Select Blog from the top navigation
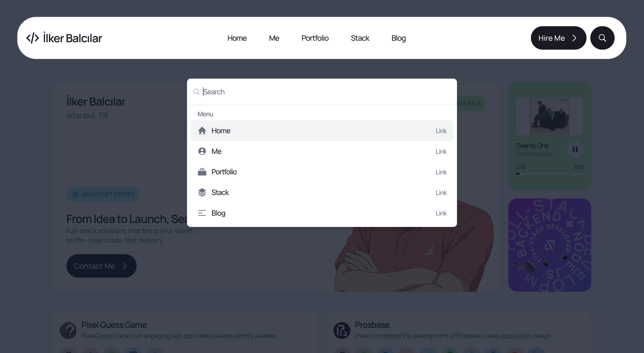 pyautogui.click(x=398, y=38)
